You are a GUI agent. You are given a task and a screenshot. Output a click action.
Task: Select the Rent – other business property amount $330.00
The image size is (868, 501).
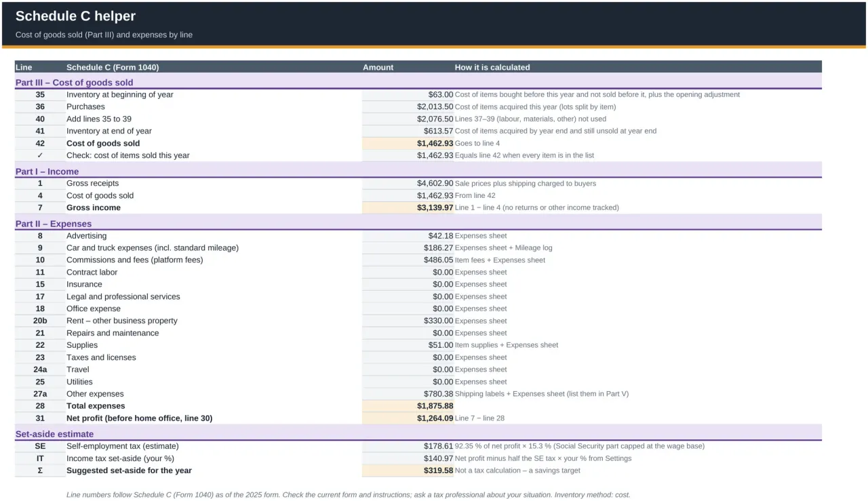pos(408,321)
